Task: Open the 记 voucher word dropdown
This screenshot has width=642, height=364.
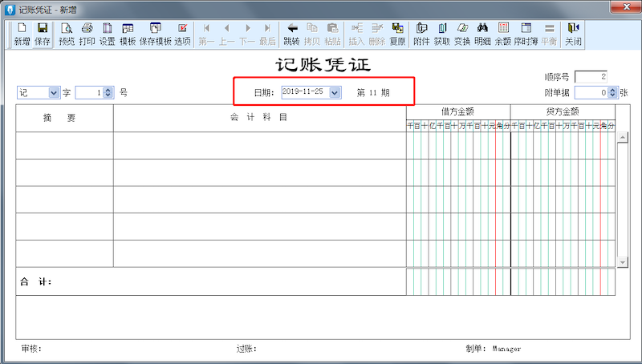Action: 54,93
